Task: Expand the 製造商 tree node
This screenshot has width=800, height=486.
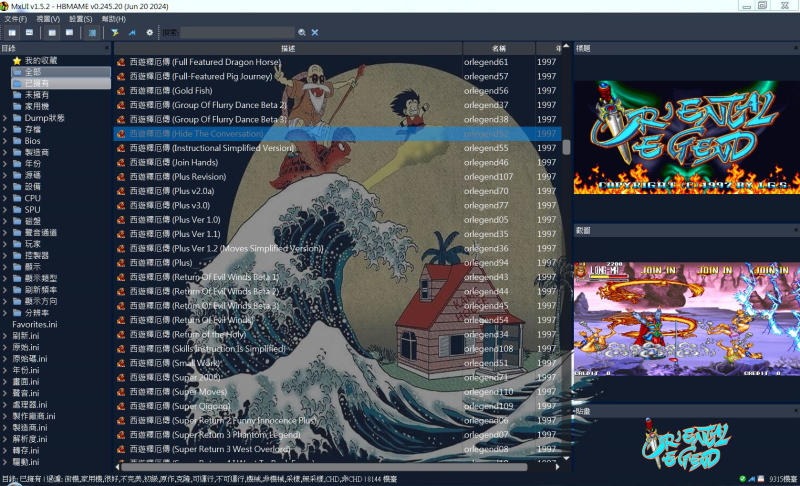Action: (x=5, y=152)
